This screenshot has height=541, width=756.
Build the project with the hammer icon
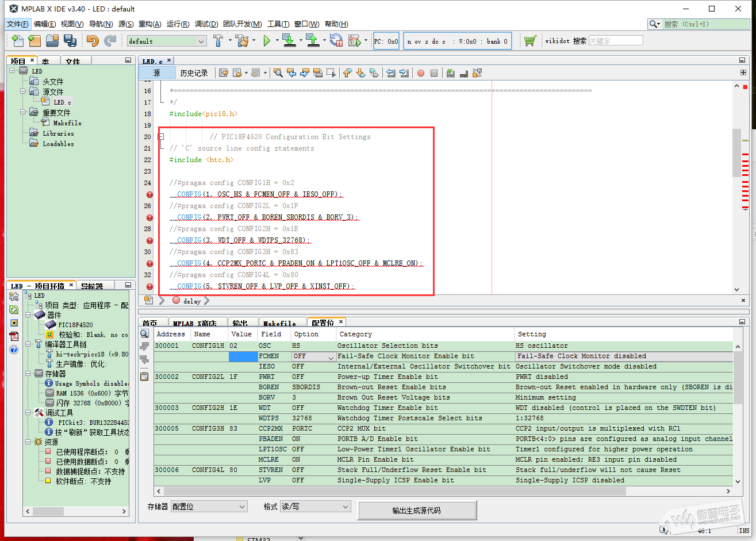[x=218, y=41]
